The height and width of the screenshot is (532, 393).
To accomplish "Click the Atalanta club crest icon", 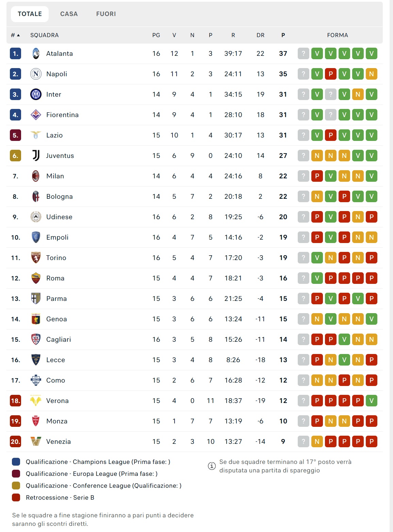I will [x=36, y=54].
